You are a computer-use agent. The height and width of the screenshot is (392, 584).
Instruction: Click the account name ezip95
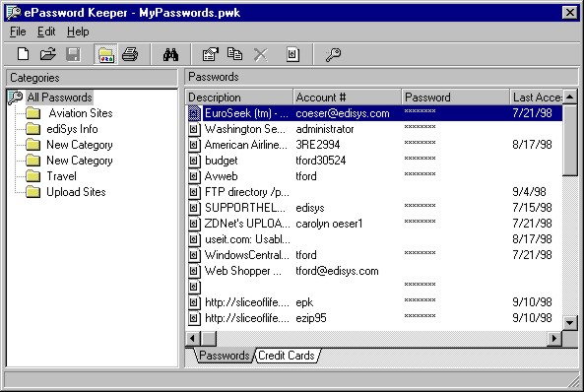tap(310, 318)
